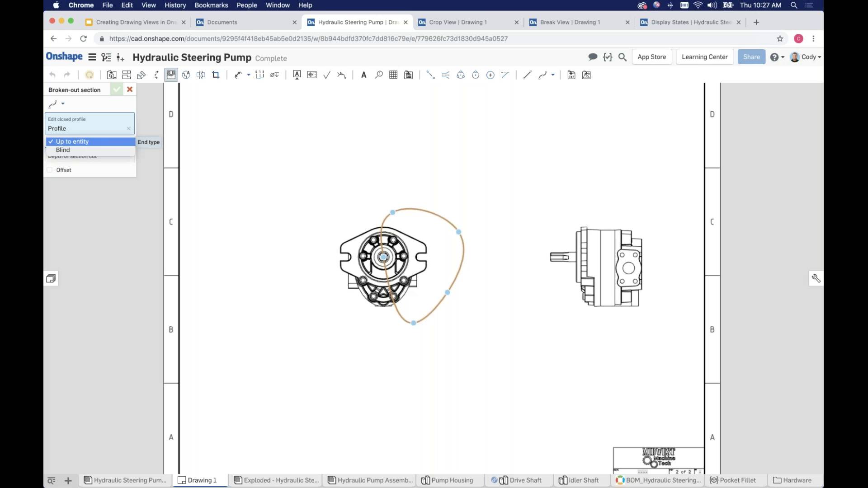
Task: Select the insert image icon
Action: [x=586, y=75]
